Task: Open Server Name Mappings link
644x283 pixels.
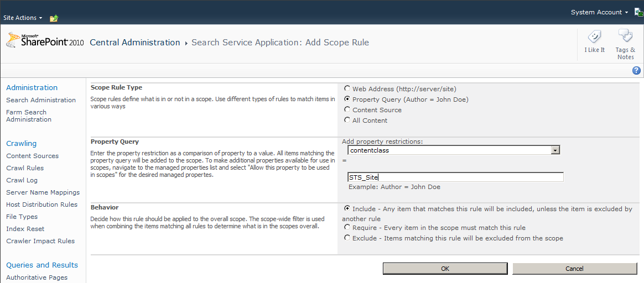Action: pos(43,192)
